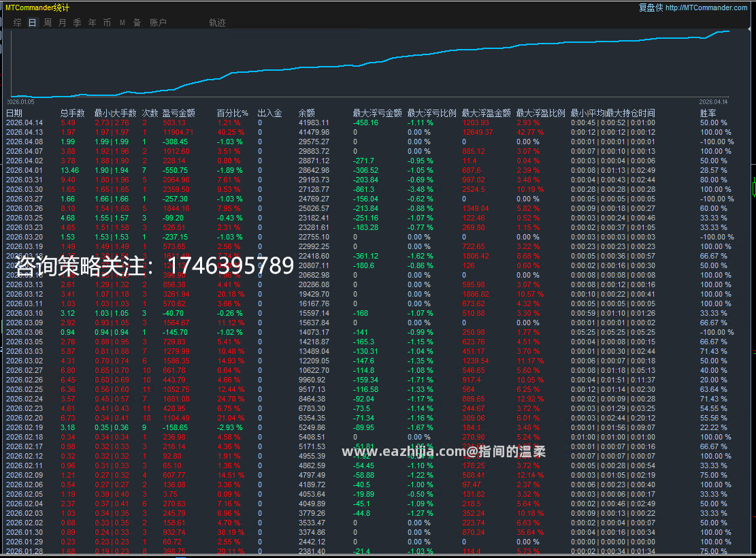Click holding time 0:05:25 | 0:05:25 | 0:05:25
This screenshot has height=558, width=756.
tap(613, 332)
